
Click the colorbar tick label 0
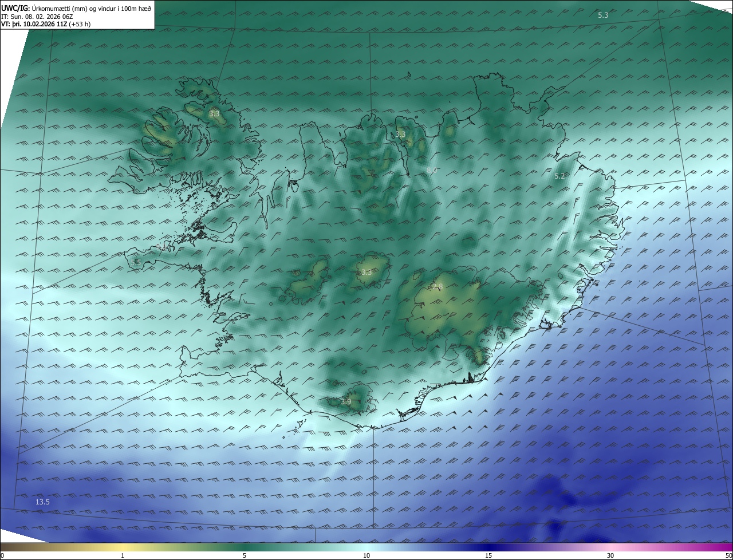tap(2, 555)
